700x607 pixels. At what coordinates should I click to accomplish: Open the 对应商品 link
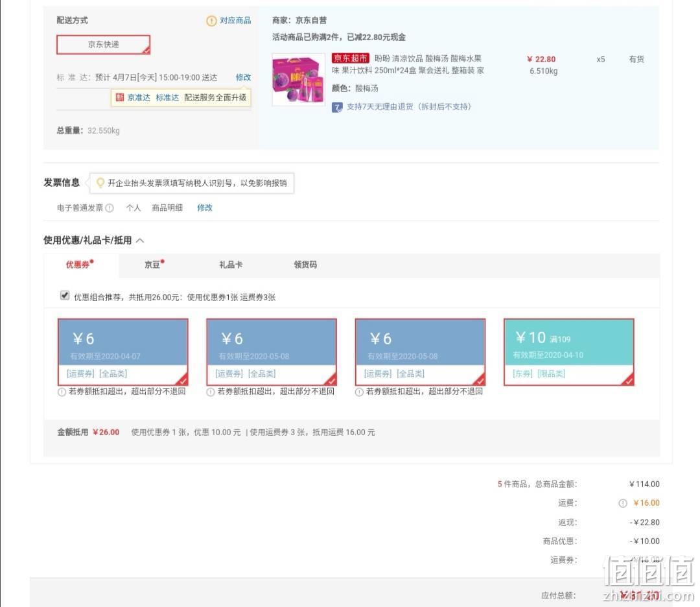pos(235,21)
